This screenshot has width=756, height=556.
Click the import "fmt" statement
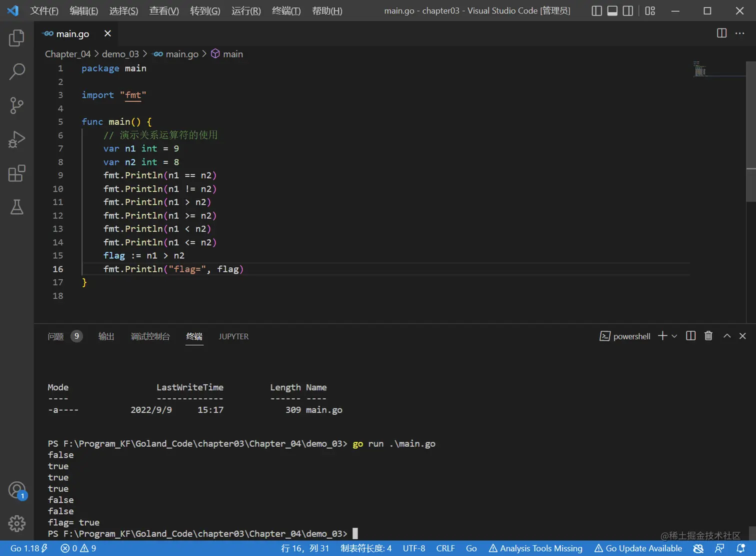[114, 95]
